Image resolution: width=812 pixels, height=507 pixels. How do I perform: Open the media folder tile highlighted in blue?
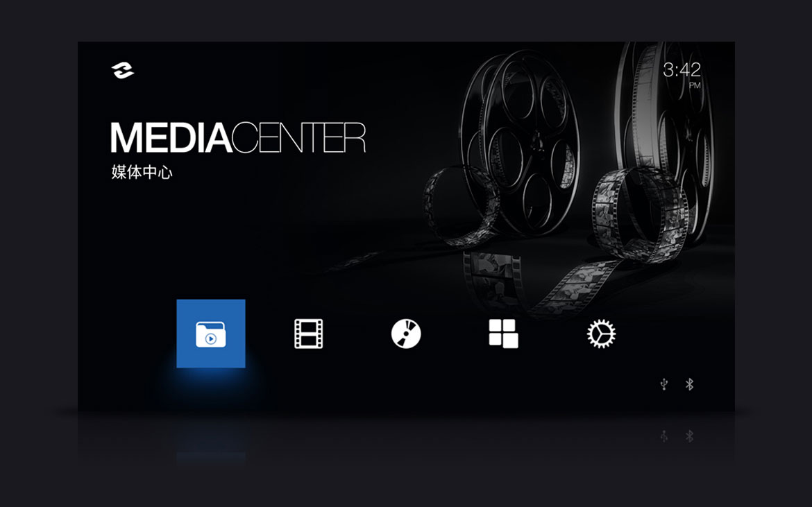coord(211,334)
